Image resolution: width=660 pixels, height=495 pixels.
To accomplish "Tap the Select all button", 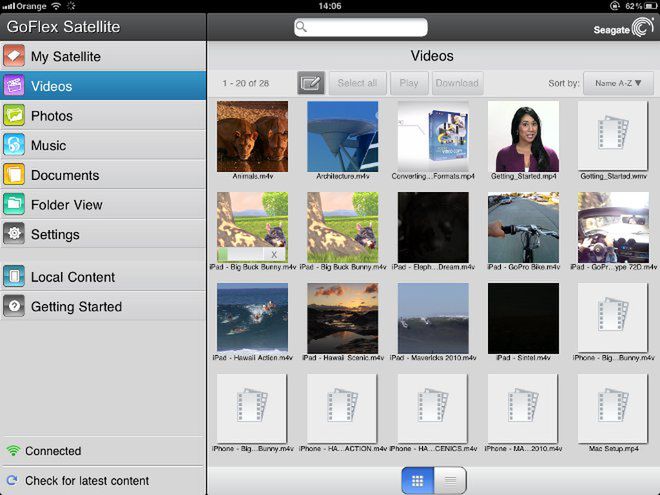I will 357,83.
